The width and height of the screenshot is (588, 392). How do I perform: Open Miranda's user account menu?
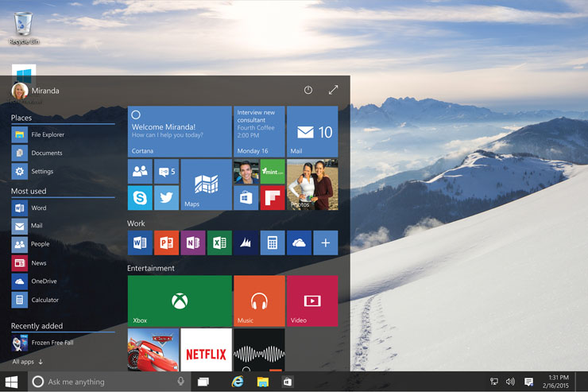[36, 91]
